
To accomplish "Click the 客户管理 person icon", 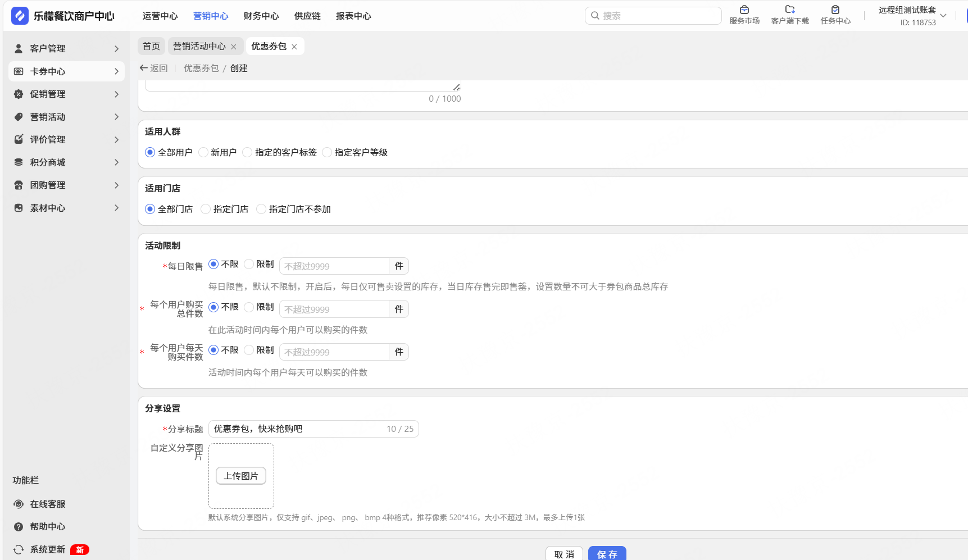I will pyautogui.click(x=19, y=48).
